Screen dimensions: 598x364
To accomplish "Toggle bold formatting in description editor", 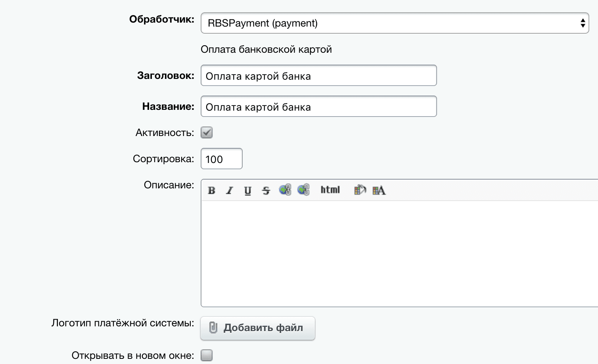I will (x=212, y=191).
